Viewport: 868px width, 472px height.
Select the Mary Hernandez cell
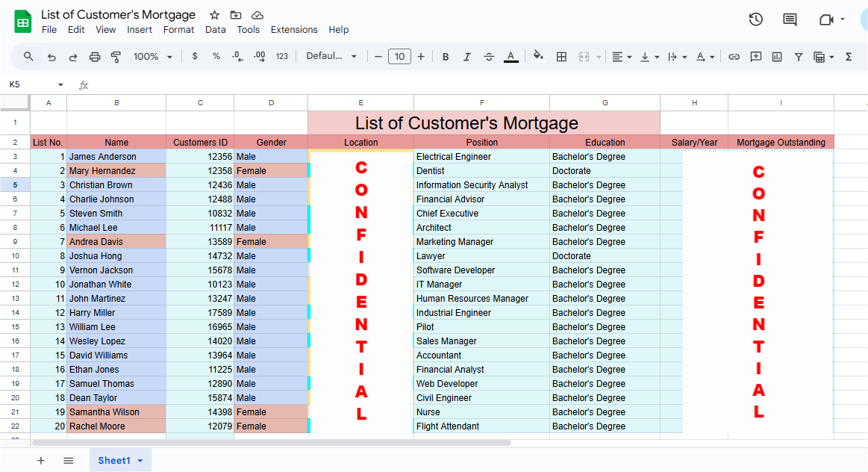click(x=116, y=170)
